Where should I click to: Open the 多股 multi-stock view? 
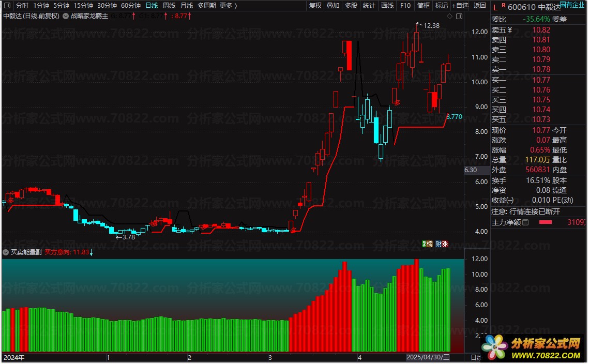(351, 5)
